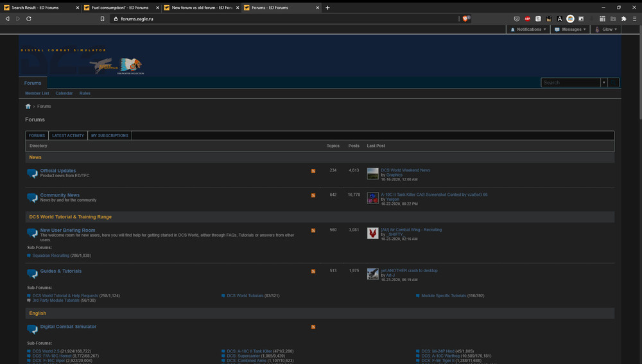The width and height of the screenshot is (642, 364).
Task: Open A-10C II Tank Killer screenshot contest post
Action: tap(434, 195)
